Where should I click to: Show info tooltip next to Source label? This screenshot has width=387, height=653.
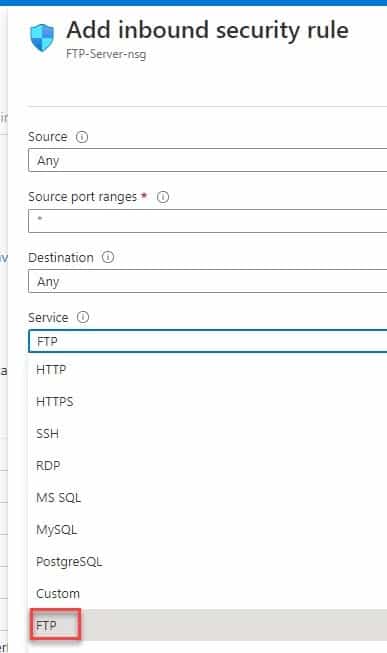82,137
